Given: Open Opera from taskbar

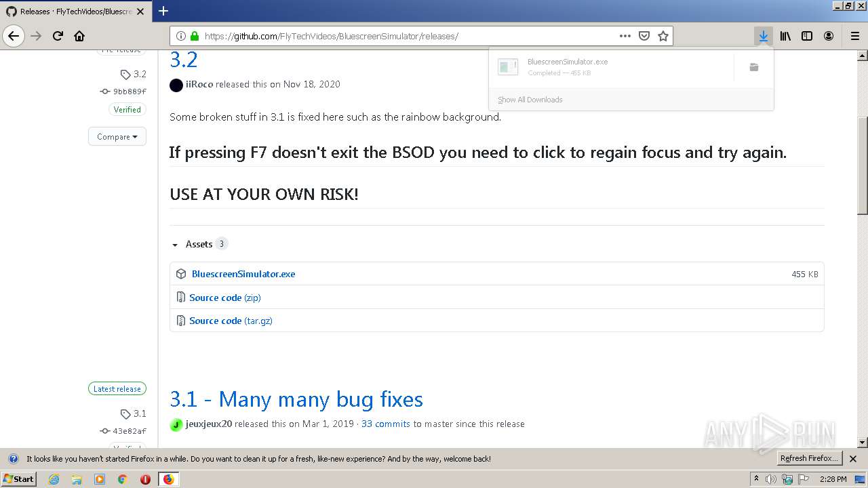Looking at the screenshot, I should tap(145, 479).
